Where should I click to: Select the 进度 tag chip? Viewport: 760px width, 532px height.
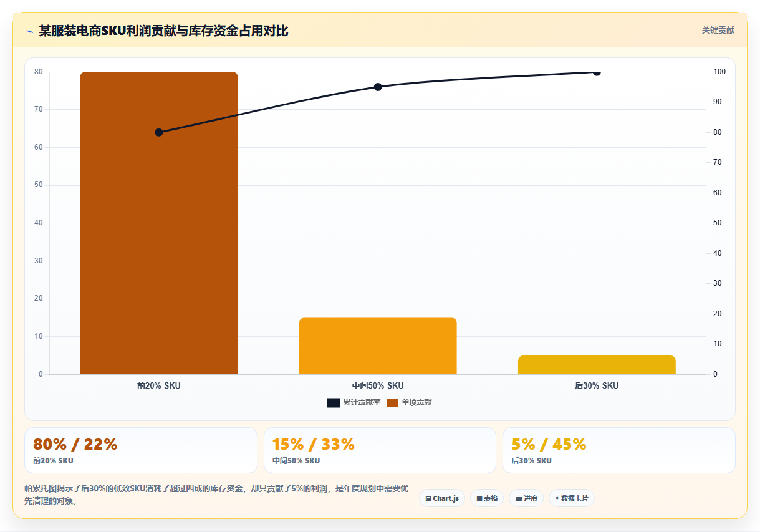coord(526,498)
